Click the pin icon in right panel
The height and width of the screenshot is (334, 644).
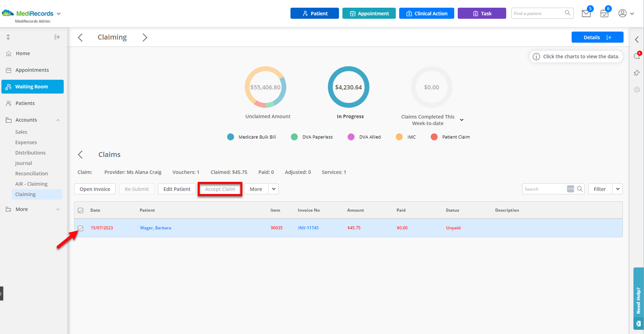637,73
